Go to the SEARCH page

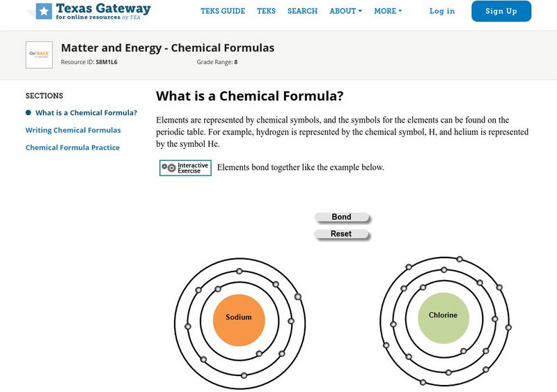(x=302, y=11)
